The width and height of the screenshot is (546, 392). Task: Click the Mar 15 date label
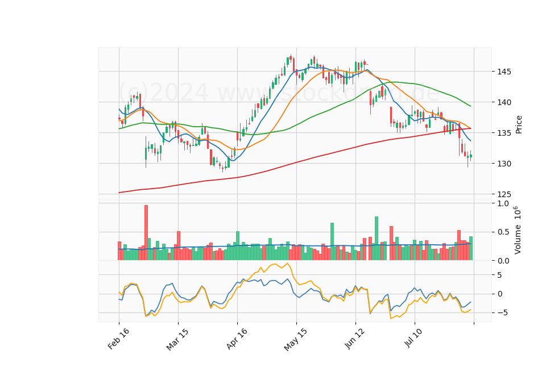click(177, 339)
